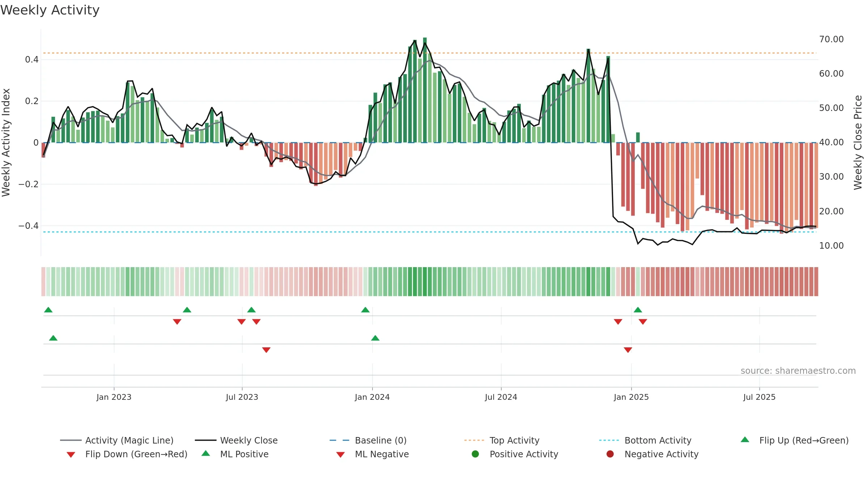Click the Positive Activity green circle legend icon

[475, 454]
